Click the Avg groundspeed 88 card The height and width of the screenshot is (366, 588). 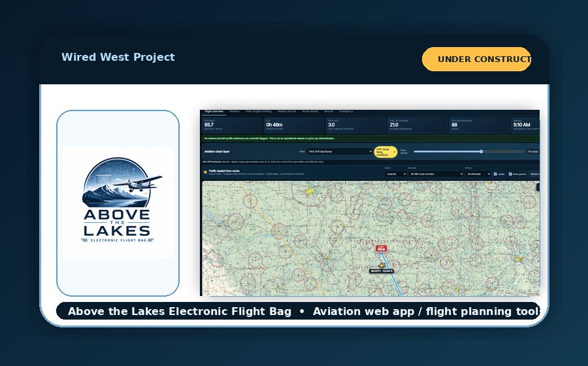[x=479, y=125]
